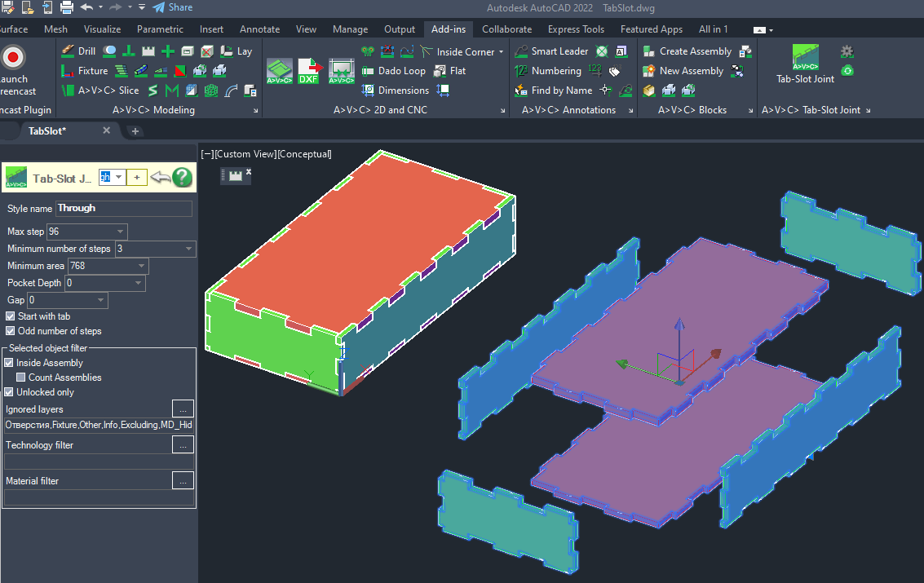Click the large green A>V>C> layout icon
The image size is (924, 583).
(280, 71)
